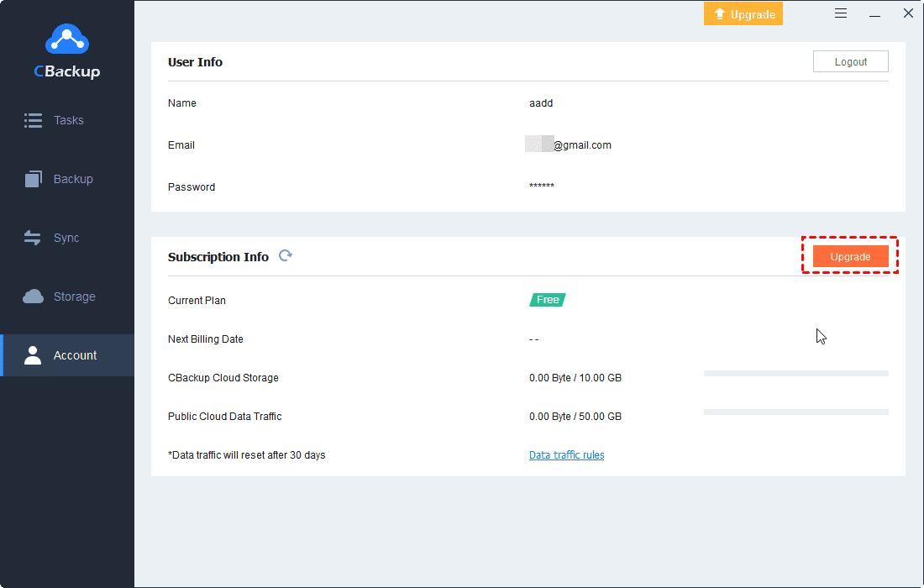924x588 pixels.
Task: Click the 'Current Plan' label
Action: coord(197,301)
